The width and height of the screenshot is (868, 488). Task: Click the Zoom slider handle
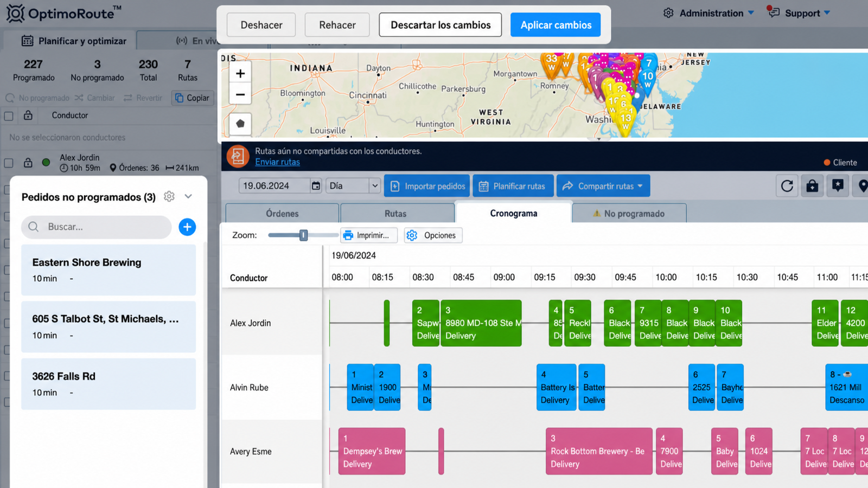[x=303, y=235]
